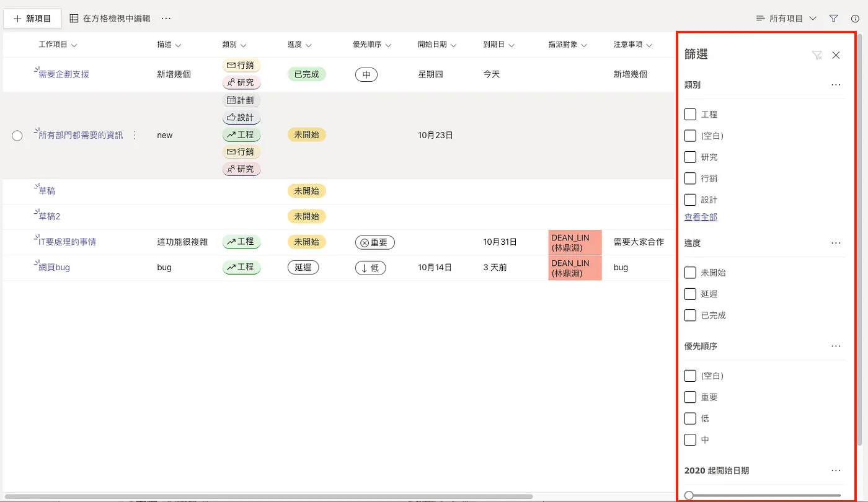The height and width of the screenshot is (502, 868).
Task: Check the (空白) filter under 類別
Action: click(690, 136)
